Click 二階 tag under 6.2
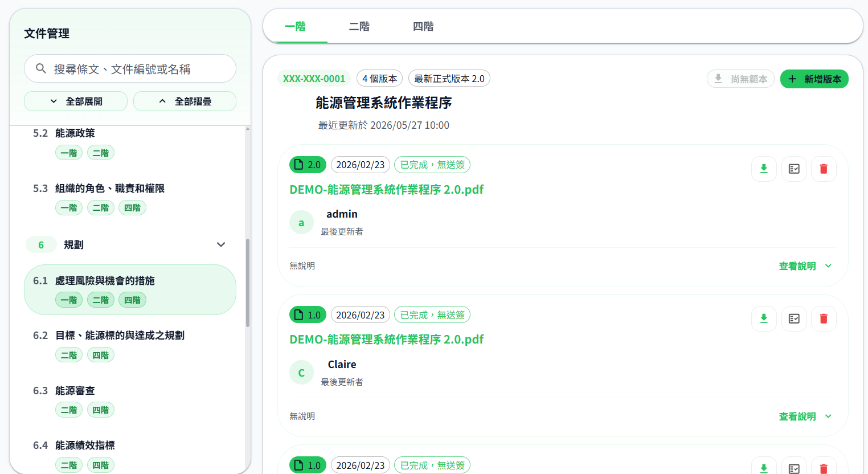The image size is (868, 474). 69,355
